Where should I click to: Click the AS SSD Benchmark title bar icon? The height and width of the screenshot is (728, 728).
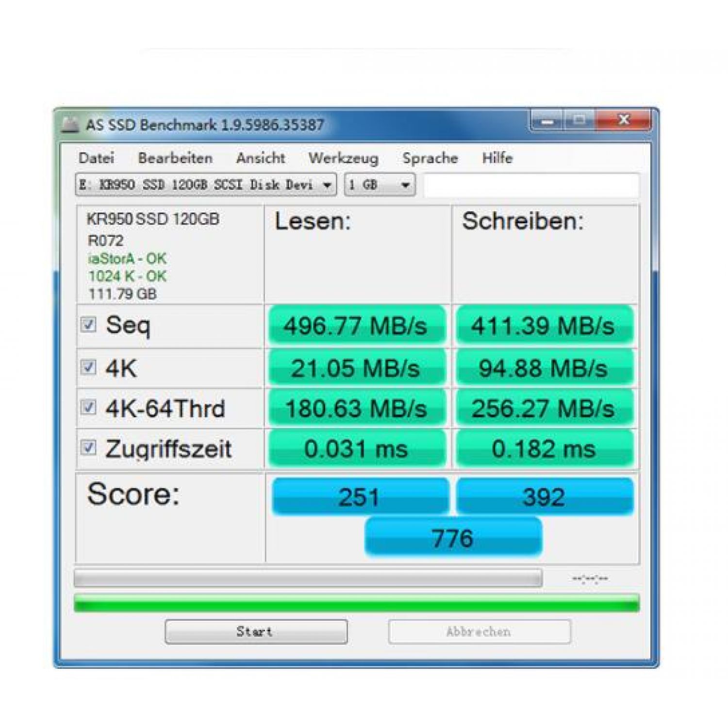coord(70,125)
